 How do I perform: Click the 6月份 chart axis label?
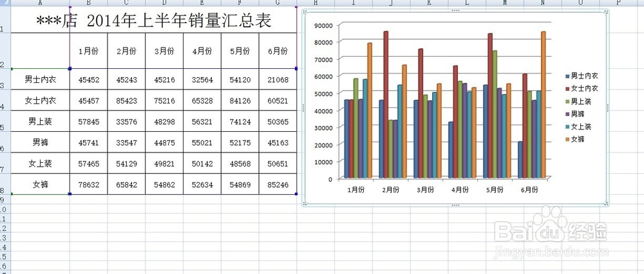pos(529,190)
